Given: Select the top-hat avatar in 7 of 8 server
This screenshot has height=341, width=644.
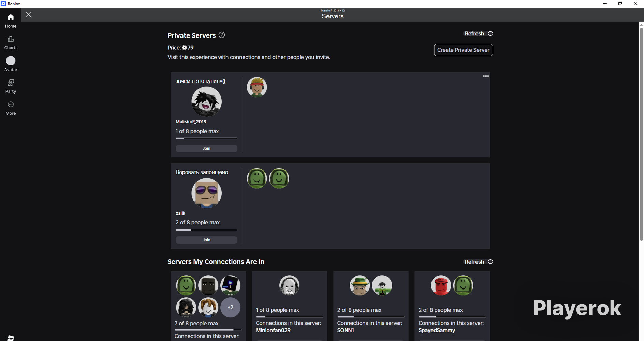Looking at the screenshot, I should click(231, 285).
